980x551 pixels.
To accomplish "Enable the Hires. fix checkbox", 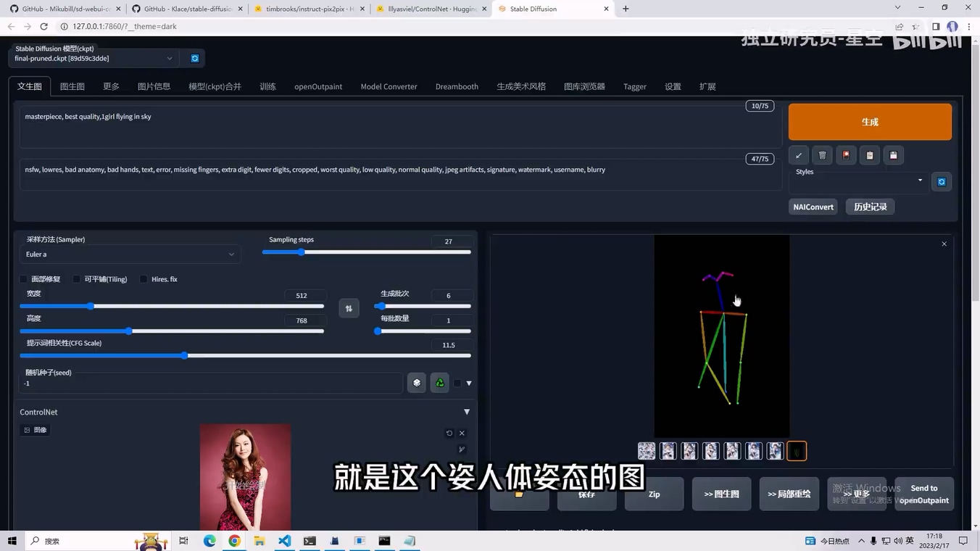I will click(x=144, y=278).
